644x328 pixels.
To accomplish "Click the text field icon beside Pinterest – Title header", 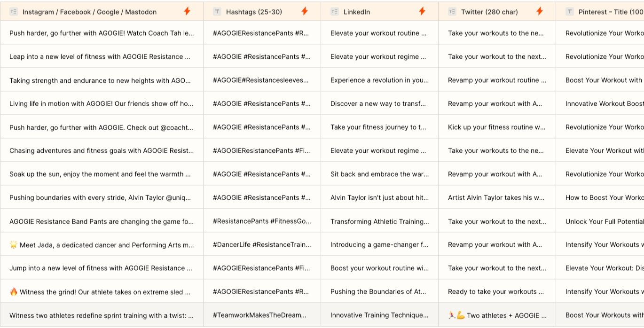I will (x=570, y=12).
